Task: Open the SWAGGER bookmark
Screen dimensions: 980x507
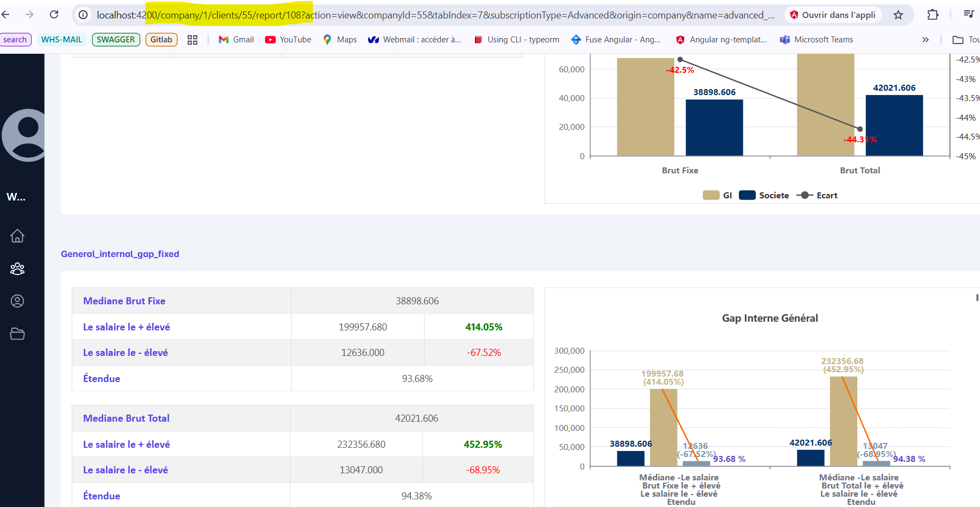Action: (x=116, y=40)
